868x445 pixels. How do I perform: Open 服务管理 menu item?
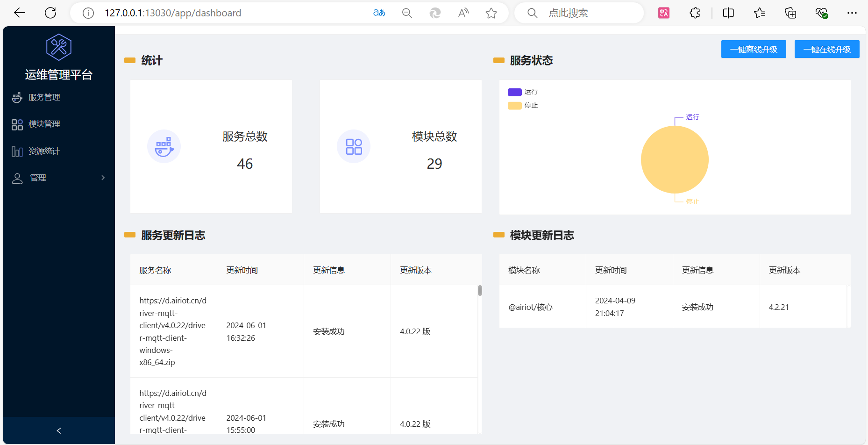pos(44,97)
